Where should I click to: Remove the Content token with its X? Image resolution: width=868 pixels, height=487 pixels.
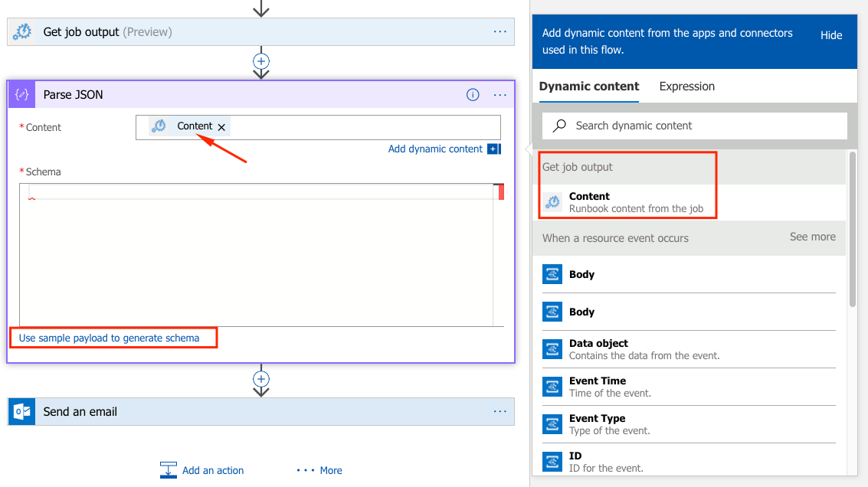point(221,126)
